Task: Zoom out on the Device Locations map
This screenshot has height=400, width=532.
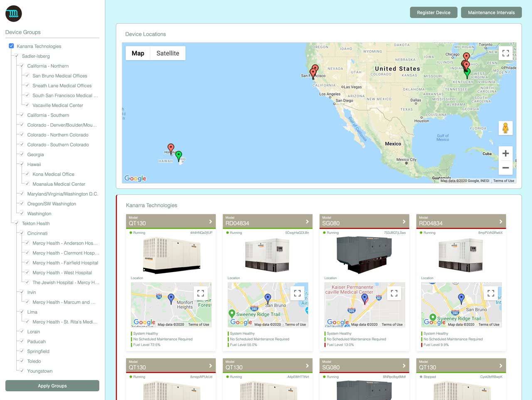Action: coord(505,167)
